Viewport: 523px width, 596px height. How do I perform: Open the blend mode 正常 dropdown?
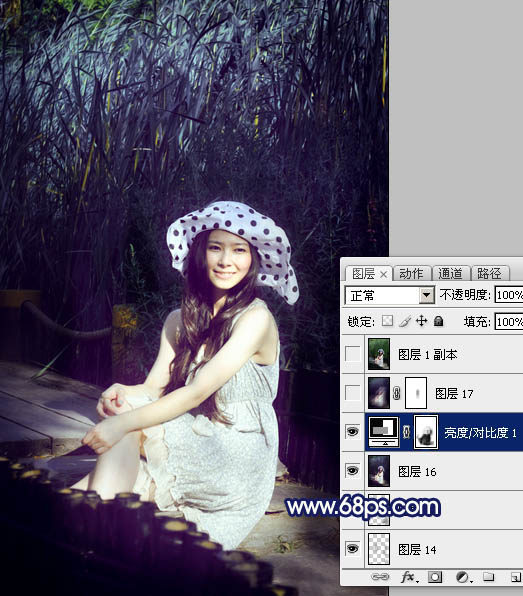click(x=390, y=295)
